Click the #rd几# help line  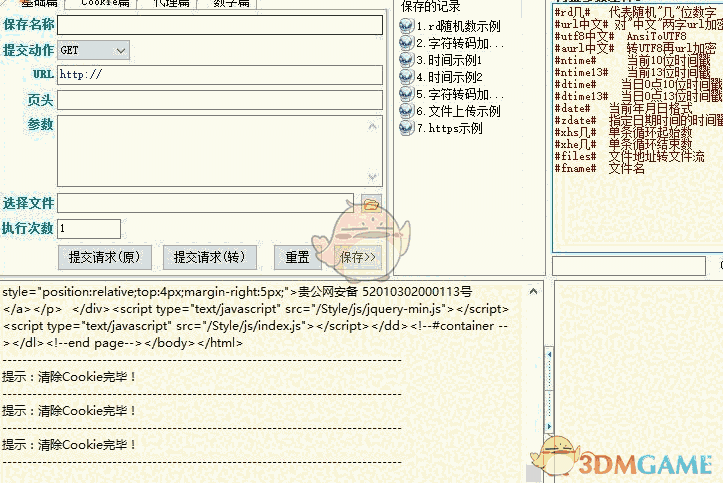point(635,12)
